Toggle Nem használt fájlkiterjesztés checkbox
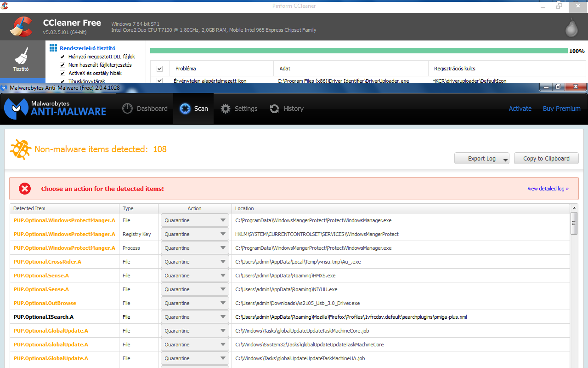Image resolution: width=588 pixels, height=368 pixels. point(62,65)
